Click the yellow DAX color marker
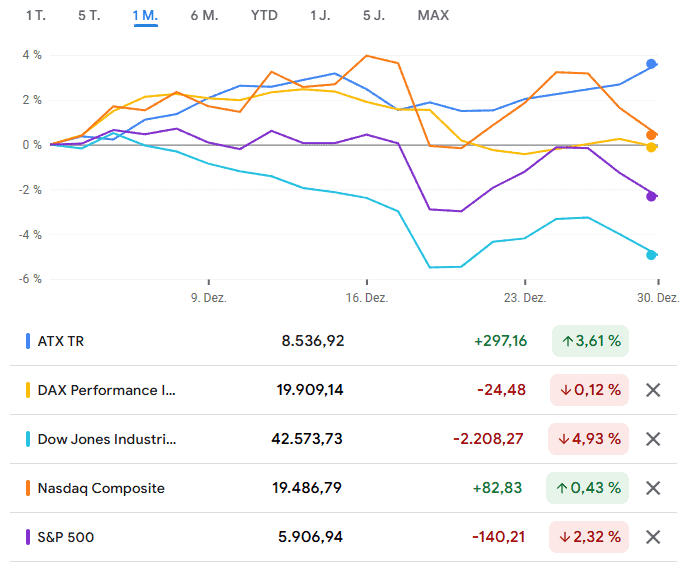 click(28, 390)
